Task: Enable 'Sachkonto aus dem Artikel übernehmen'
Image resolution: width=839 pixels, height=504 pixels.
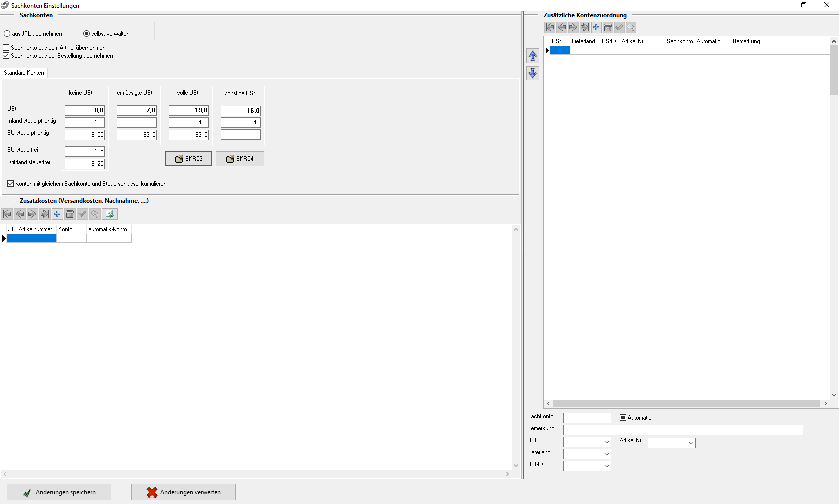Action: (x=6, y=48)
